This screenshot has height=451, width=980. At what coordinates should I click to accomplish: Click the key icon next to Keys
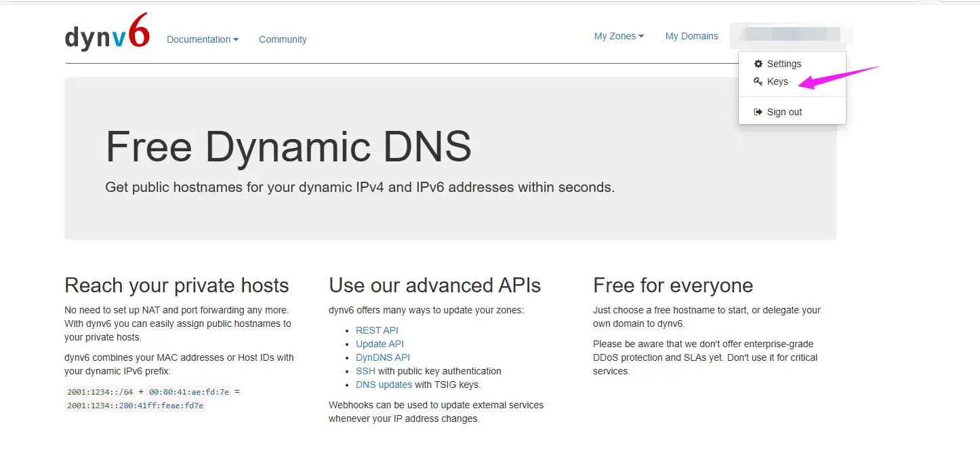[x=757, y=81]
